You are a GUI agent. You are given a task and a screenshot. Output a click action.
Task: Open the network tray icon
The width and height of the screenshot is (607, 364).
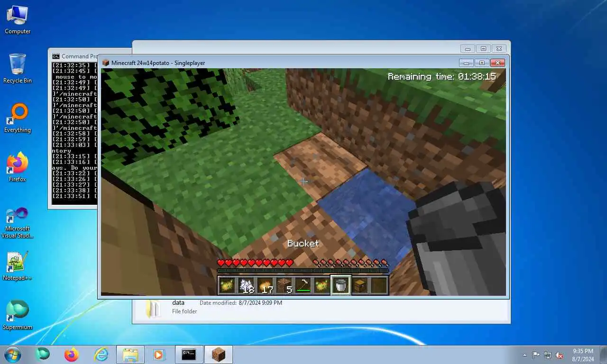pyautogui.click(x=548, y=355)
